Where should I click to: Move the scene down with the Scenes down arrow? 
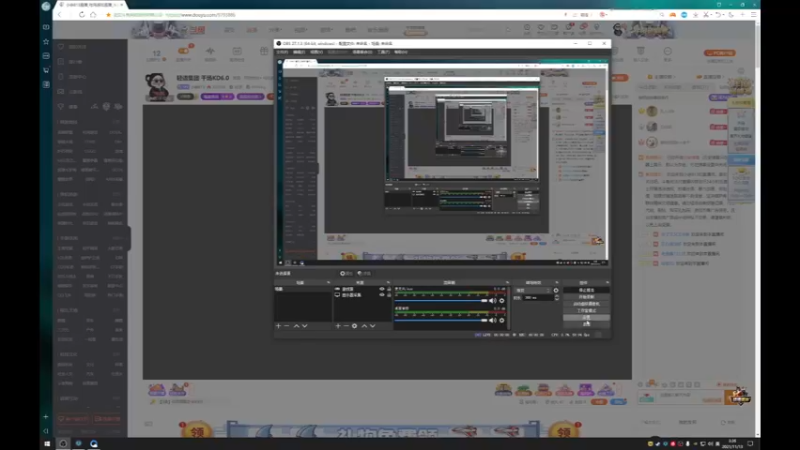point(305,326)
